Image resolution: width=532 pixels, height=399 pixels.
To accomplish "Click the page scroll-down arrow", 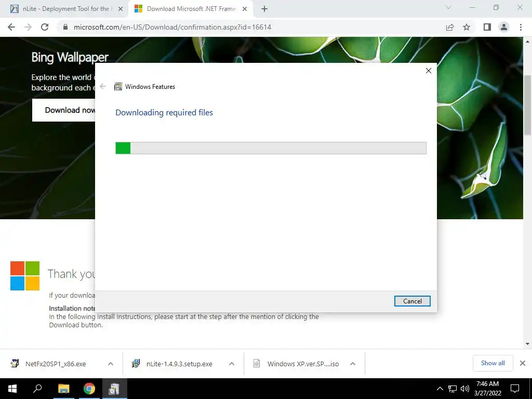I will click(x=528, y=344).
